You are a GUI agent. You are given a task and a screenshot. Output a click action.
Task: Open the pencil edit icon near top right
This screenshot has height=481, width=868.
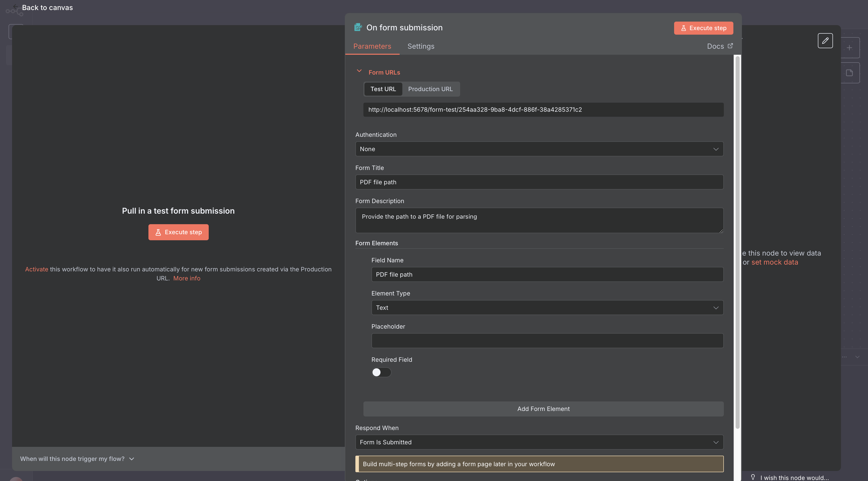coord(825,41)
